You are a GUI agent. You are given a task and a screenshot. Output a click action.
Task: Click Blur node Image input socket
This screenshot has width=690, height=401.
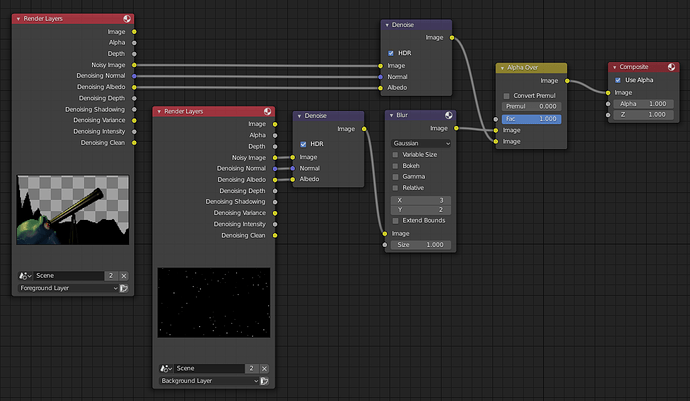(385, 234)
